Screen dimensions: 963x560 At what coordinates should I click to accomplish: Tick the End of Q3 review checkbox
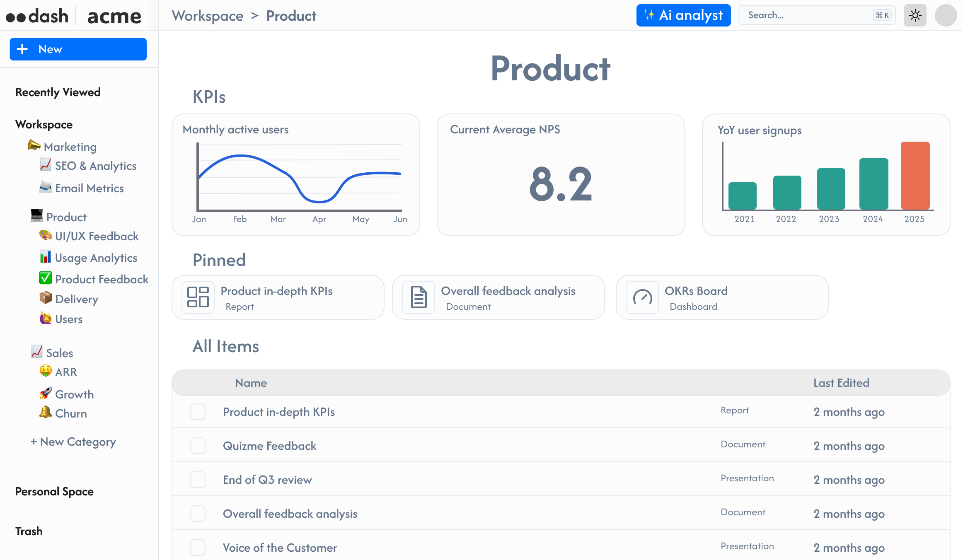[198, 480]
